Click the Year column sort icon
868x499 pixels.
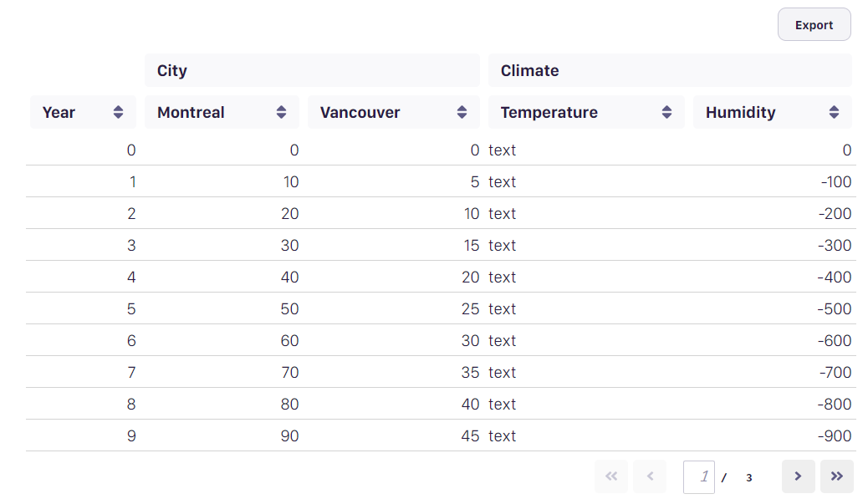click(x=119, y=112)
